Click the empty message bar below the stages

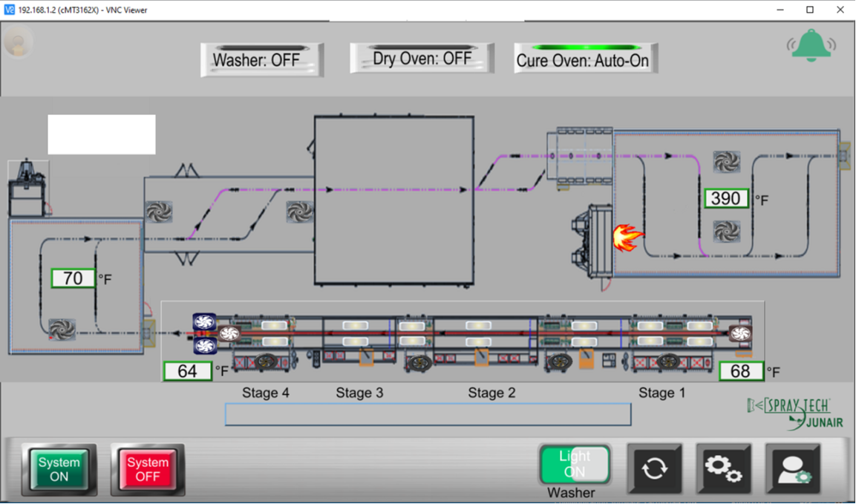(x=428, y=414)
